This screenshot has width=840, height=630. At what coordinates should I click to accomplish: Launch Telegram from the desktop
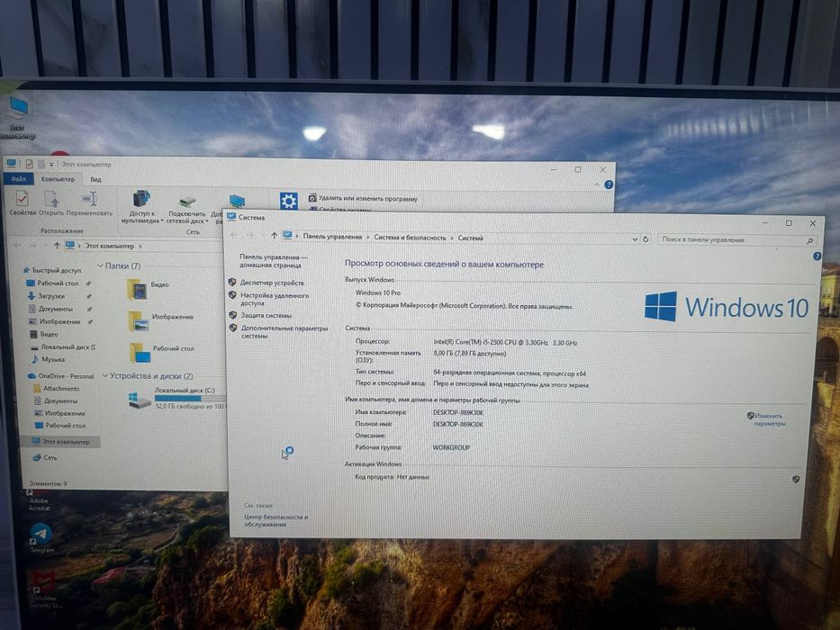pos(41,537)
